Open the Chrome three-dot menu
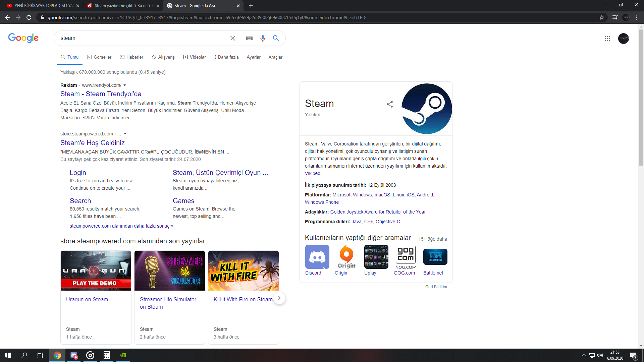The height and width of the screenshot is (362, 644). (637, 17)
